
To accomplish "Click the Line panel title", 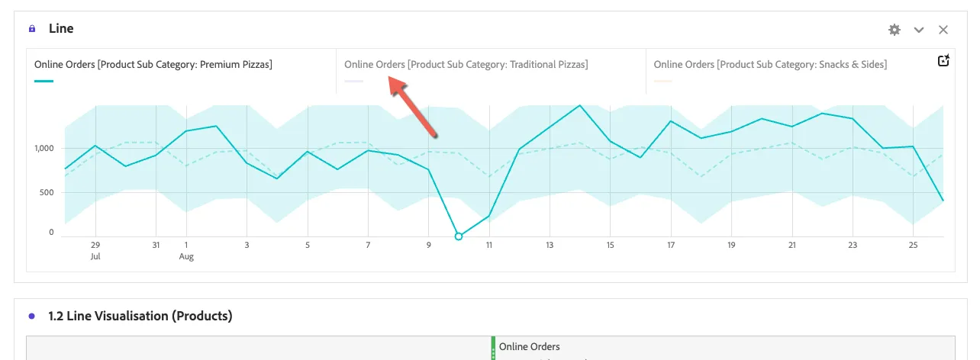I will (61, 29).
